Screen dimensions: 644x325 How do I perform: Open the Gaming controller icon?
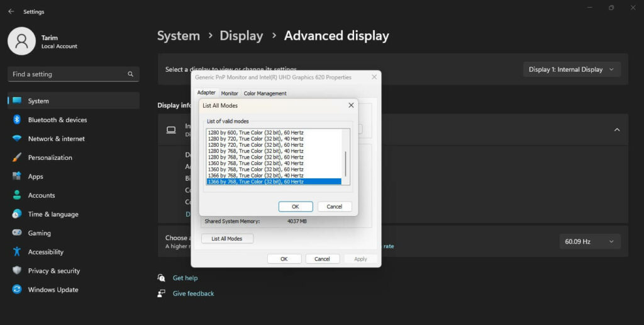(x=17, y=233)
